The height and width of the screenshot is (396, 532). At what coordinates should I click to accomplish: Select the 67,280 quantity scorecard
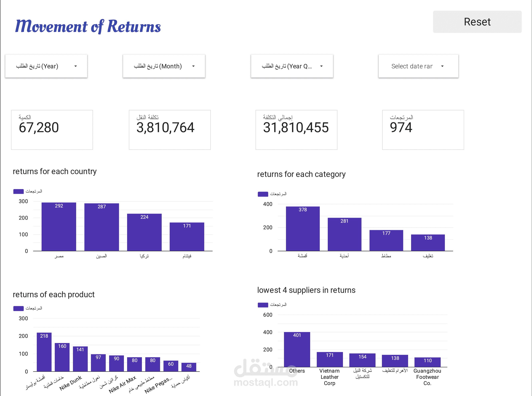tap(52, 130)
